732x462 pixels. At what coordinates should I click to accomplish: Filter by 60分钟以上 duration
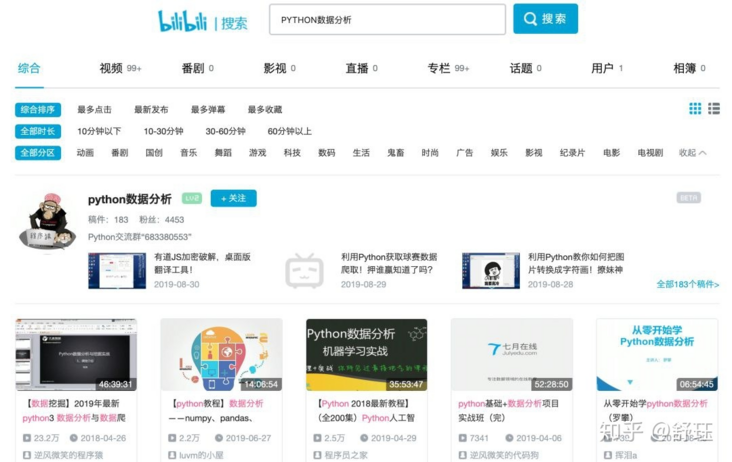click(289, 131)
